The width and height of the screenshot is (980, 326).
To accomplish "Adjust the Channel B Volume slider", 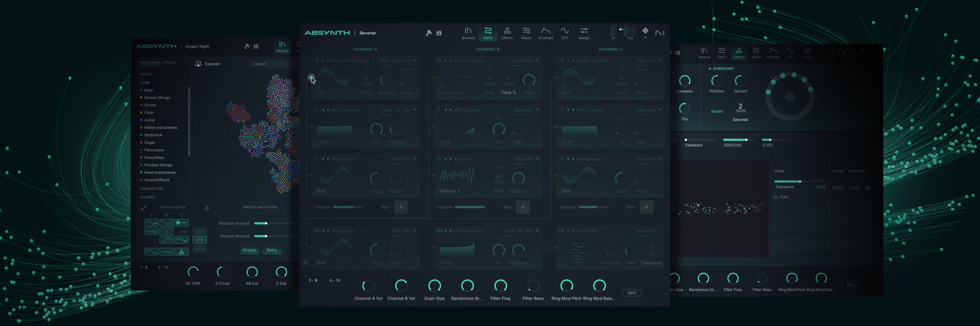I will [470, 207].
